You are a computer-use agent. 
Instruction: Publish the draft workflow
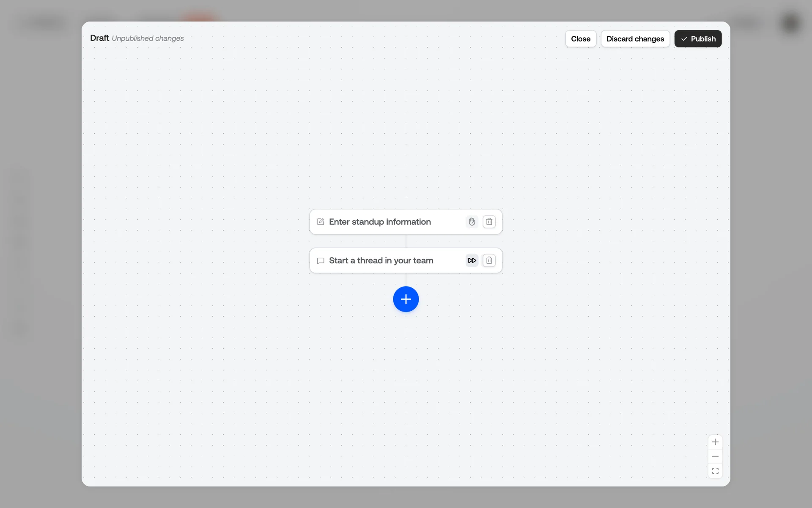[x=702, y=39]
